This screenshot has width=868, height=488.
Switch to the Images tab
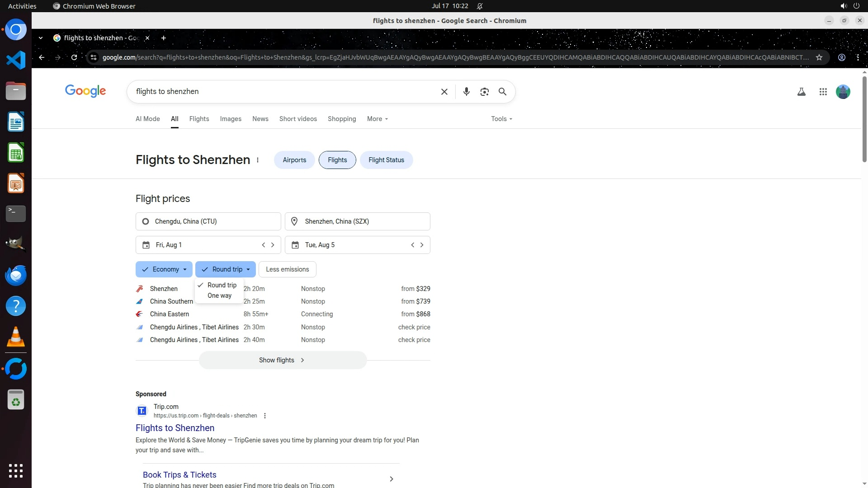click(231, 119)
